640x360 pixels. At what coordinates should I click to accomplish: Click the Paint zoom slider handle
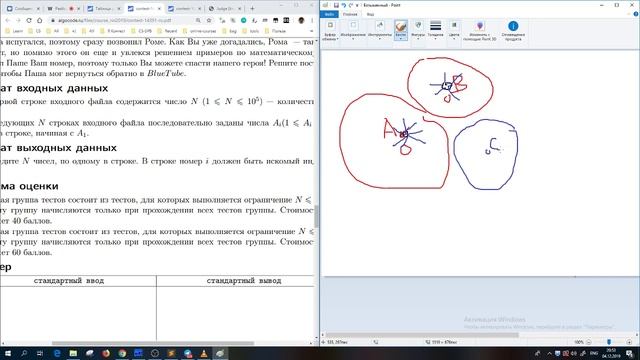pos(609,342)
